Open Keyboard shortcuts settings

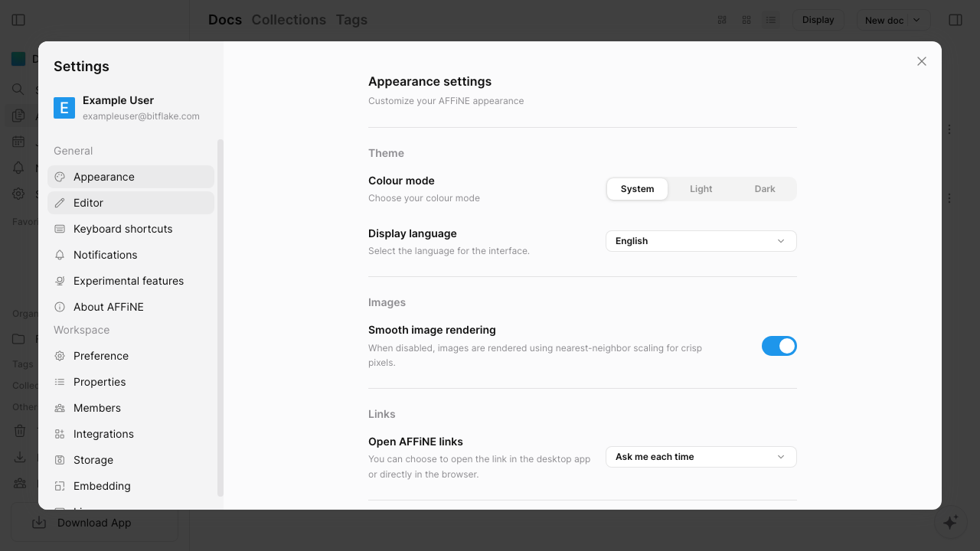point(131,229)
